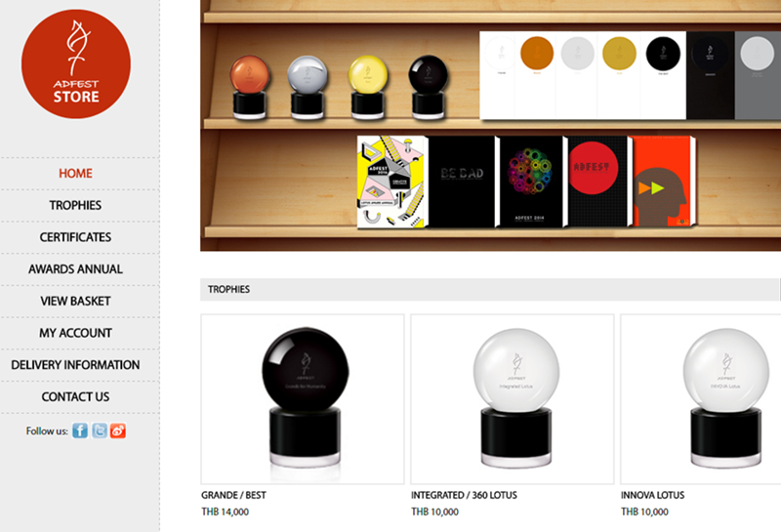Select the black orb trophy on shelf
This screenshot has width=781, height=532.
tap(428, 87)
